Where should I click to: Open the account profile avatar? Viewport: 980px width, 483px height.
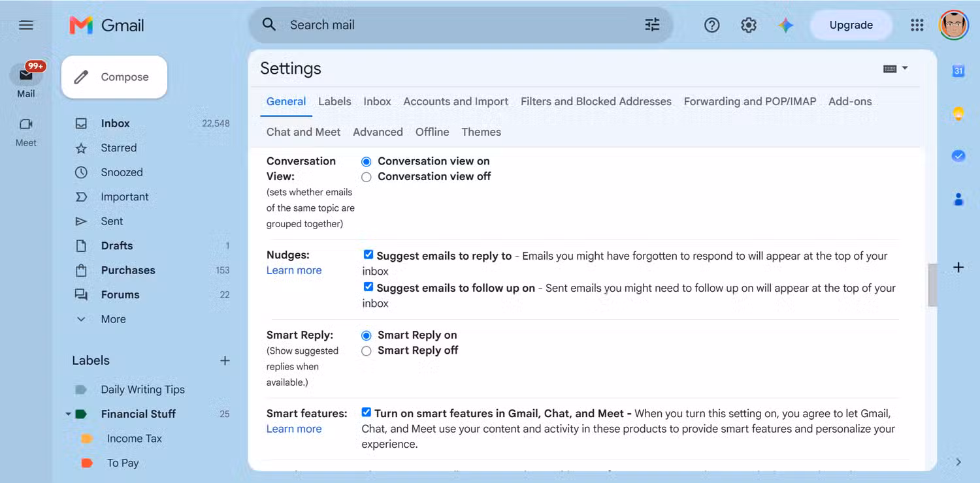click(953, 25)
